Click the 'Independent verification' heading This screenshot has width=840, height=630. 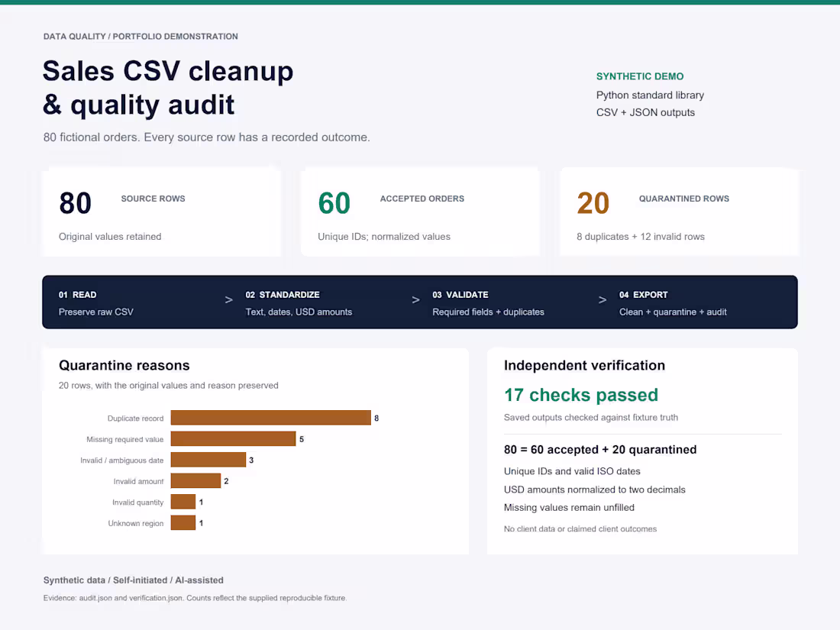point(584,365)
